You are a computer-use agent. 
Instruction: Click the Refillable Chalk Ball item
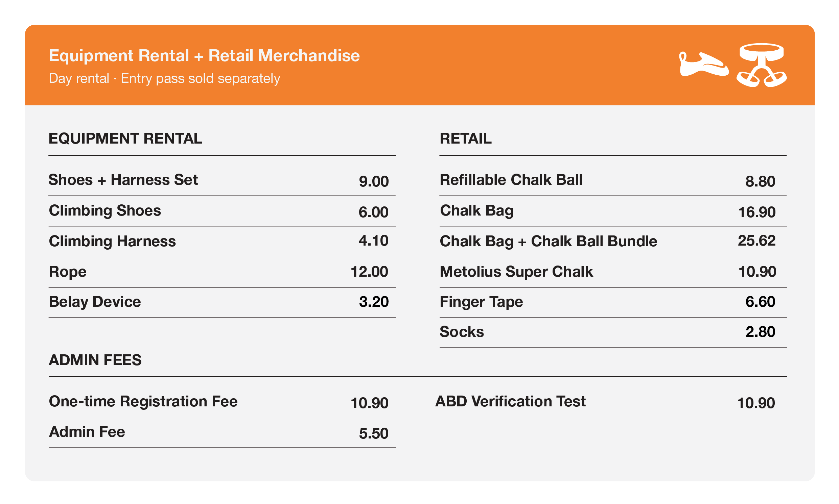click(613, 180)
